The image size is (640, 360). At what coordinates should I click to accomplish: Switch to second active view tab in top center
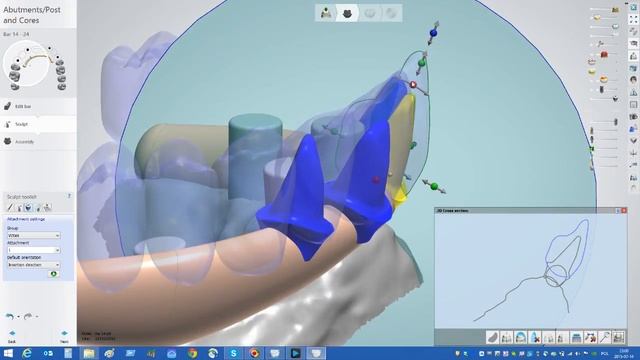tap(347, 13)
